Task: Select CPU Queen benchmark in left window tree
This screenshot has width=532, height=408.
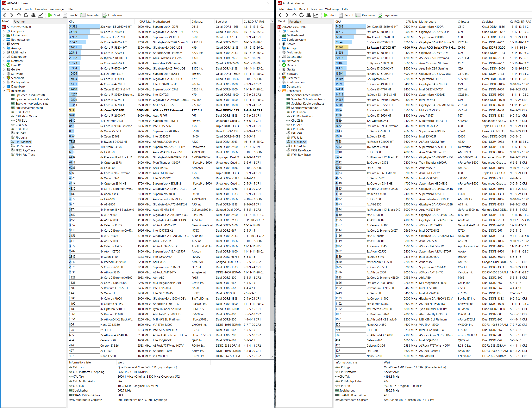Action: (x=23, y=112)
